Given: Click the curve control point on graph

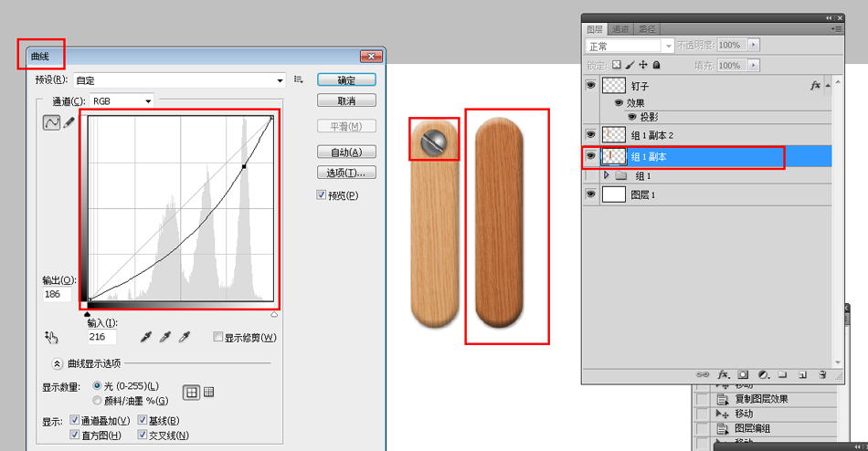Looking at the screenshot, I should point(244,166).
